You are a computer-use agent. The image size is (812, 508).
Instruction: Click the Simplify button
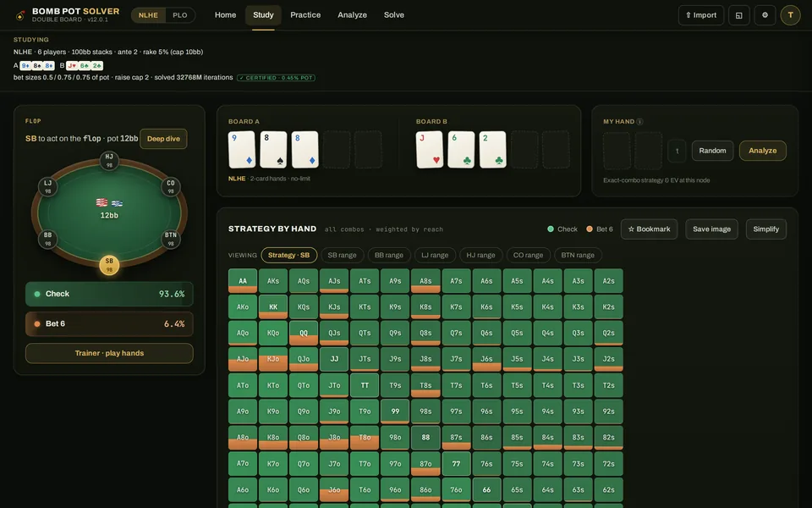(766, 229)
